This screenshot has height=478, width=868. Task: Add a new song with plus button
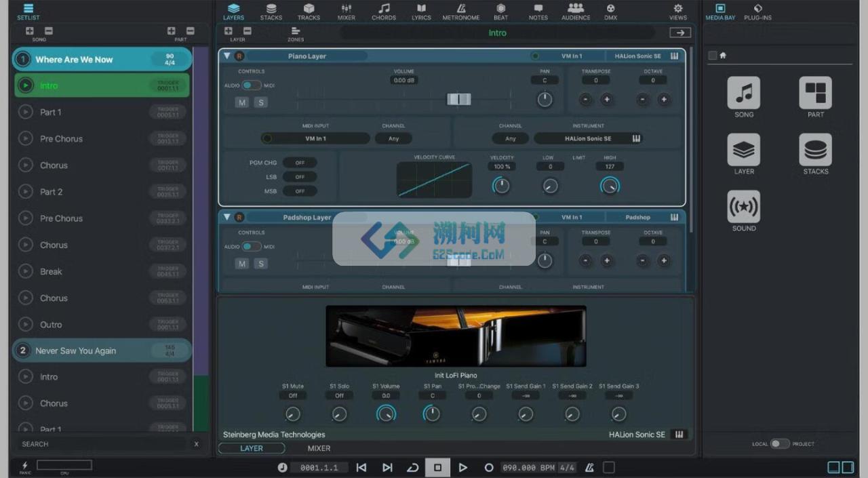pyautogui.click(x=30, y=31)
